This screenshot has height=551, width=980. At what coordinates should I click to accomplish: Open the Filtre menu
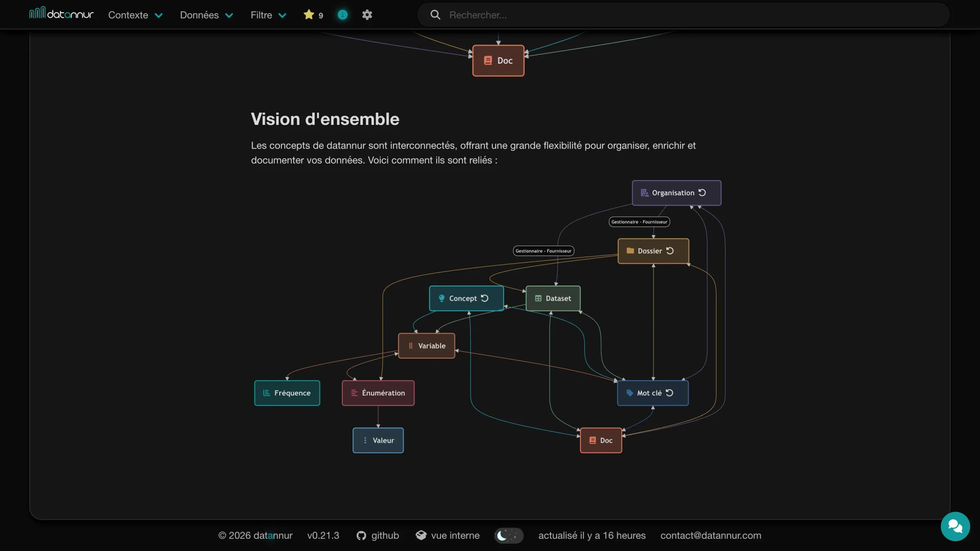click(268, 15)
